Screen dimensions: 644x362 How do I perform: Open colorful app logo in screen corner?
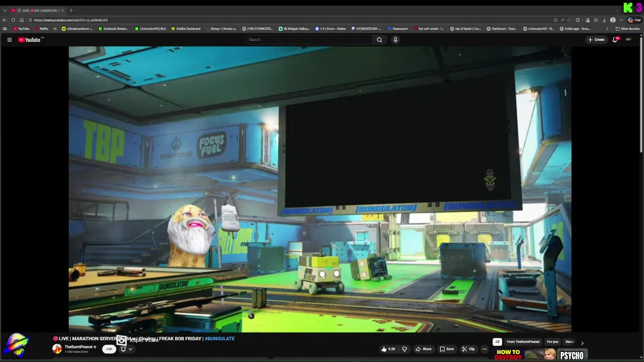tap(16, 345)
